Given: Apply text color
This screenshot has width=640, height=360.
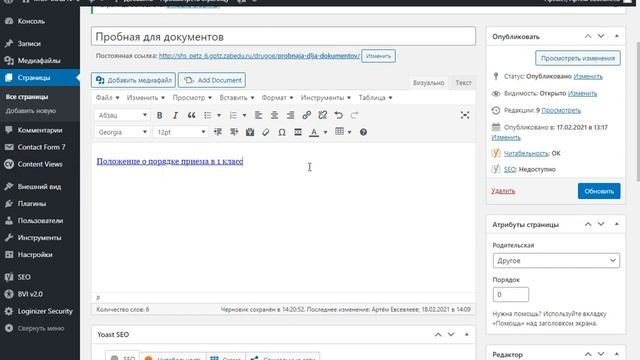Looking at the screenshot, I should point(314,132).
